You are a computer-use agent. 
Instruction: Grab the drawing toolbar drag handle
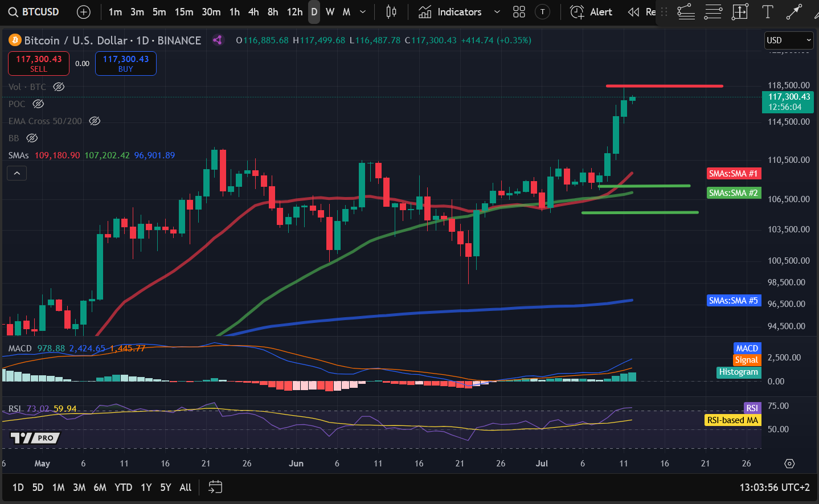click(664, 12)
